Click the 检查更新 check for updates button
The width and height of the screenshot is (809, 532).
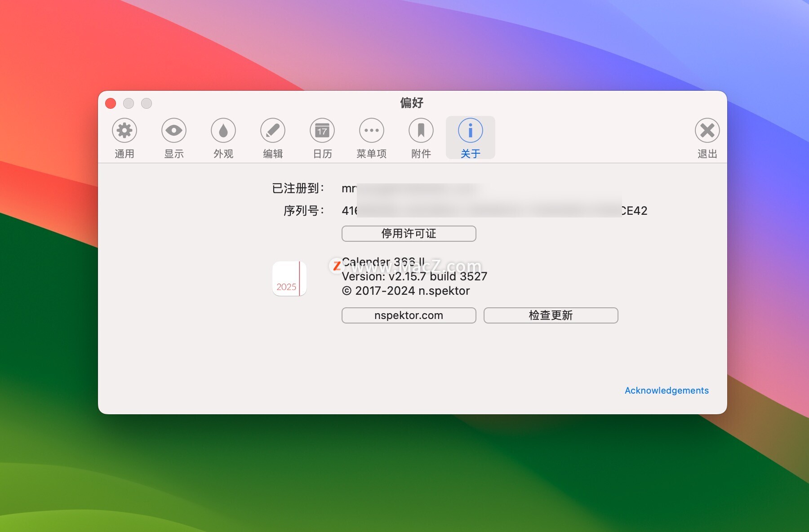coord(551,315)
